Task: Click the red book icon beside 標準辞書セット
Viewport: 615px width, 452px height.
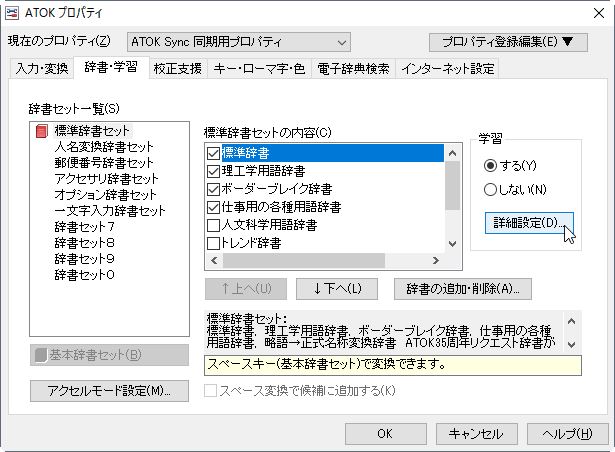Action: [42, 131]
